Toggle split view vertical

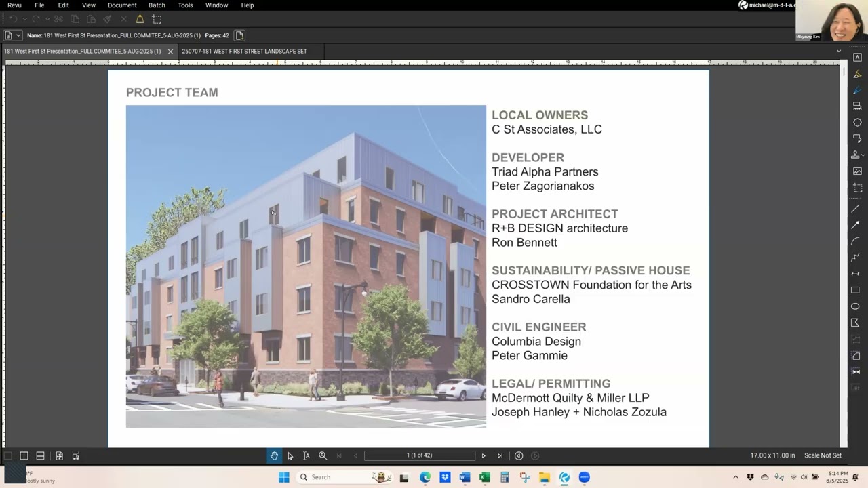coord(24,455)
